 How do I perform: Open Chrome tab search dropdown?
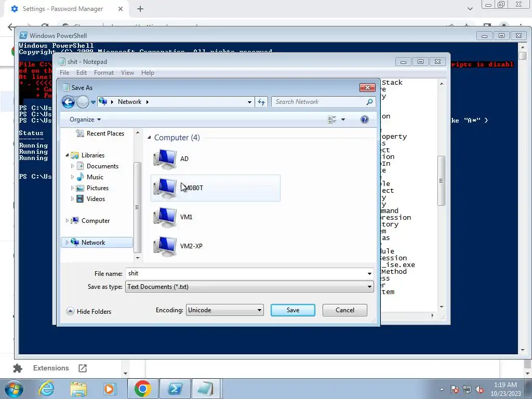(470, 9)
